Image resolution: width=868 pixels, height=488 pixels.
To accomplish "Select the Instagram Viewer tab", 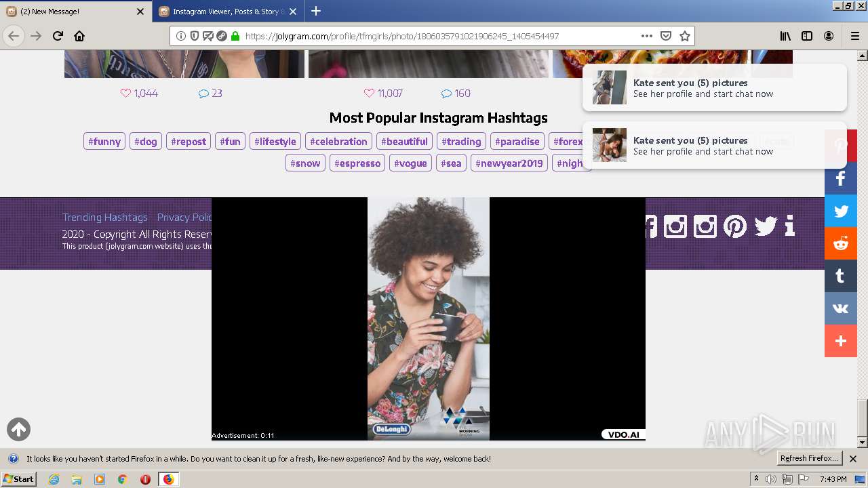I will pos(227,12).
